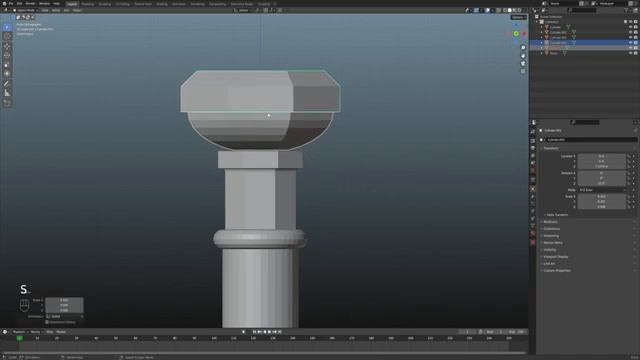Click the Scale X field in properties

click(x=601, y=196)
